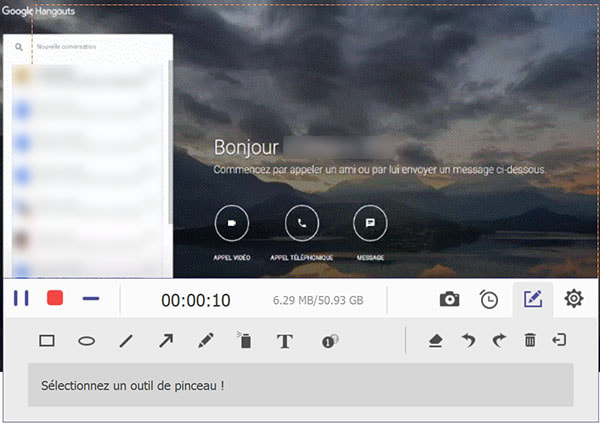600x423 pixels.
Task: Take a screenshot with camera icon
Action: [450, 299]
